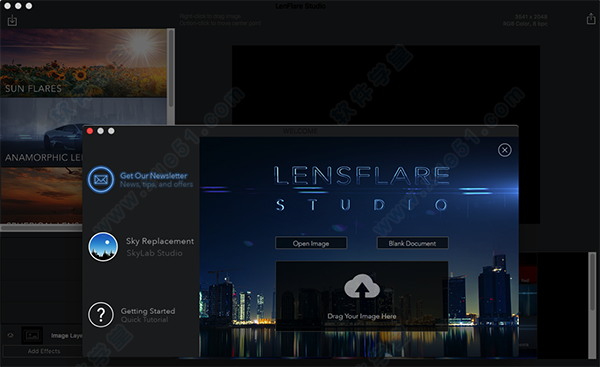Click the Open Image button

click(311, 243)
